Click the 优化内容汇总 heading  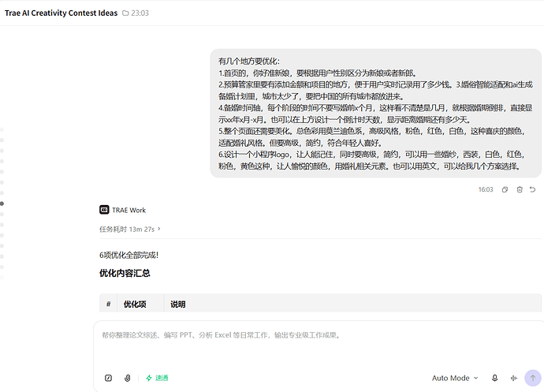click(x=125, y=273)
